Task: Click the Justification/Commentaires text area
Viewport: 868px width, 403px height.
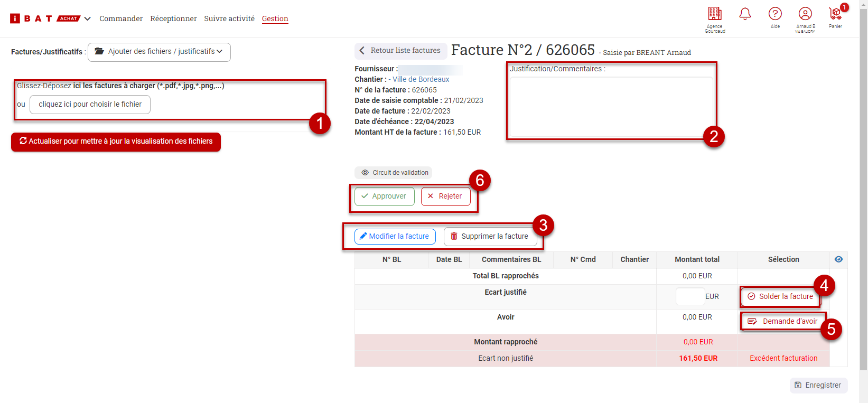Action: [x=611, y=107]
